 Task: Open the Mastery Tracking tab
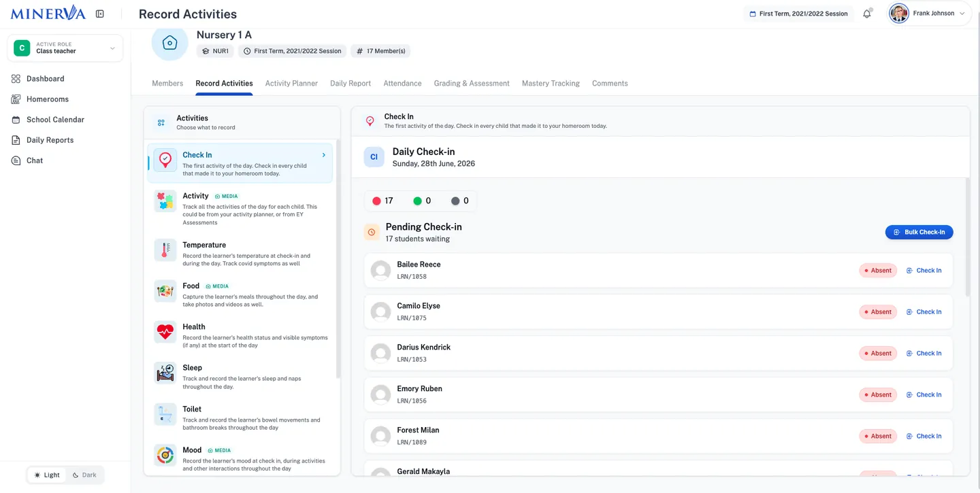tap(551, 83)
